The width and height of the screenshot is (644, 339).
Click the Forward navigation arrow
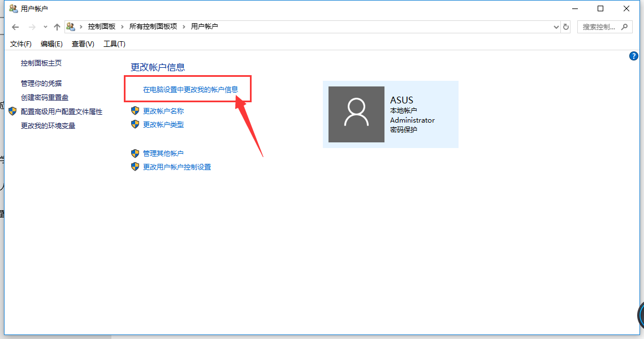coord(32,27)
